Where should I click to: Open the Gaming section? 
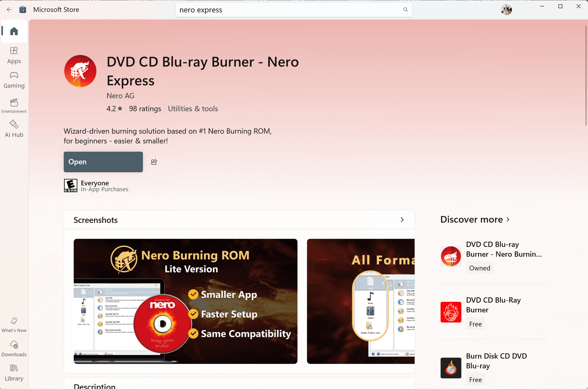14,79
